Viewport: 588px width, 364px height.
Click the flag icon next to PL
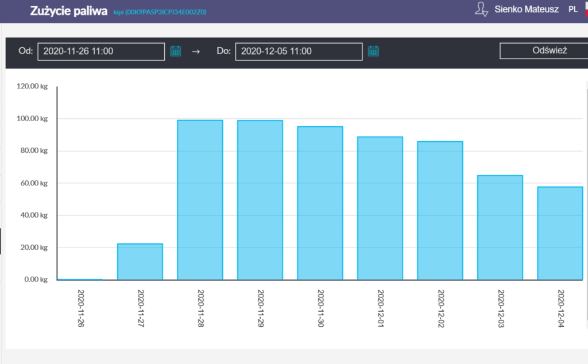point(585,8)
